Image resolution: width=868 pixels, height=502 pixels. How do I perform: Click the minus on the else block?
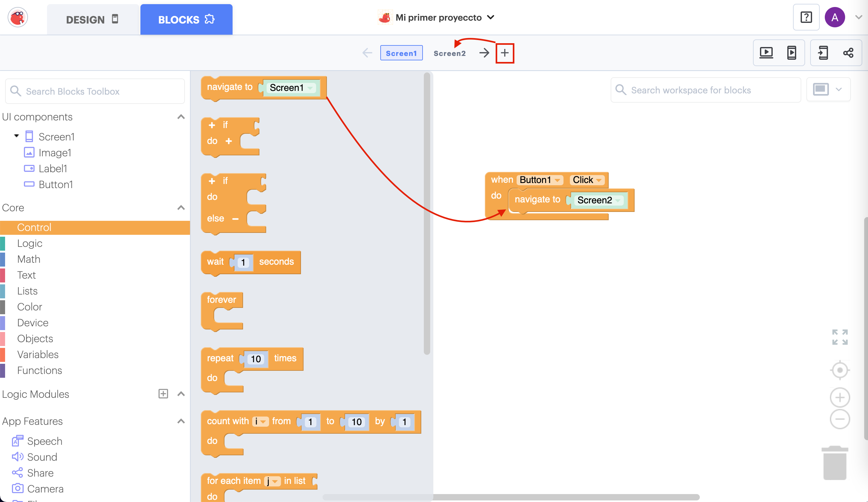(236, 219)
